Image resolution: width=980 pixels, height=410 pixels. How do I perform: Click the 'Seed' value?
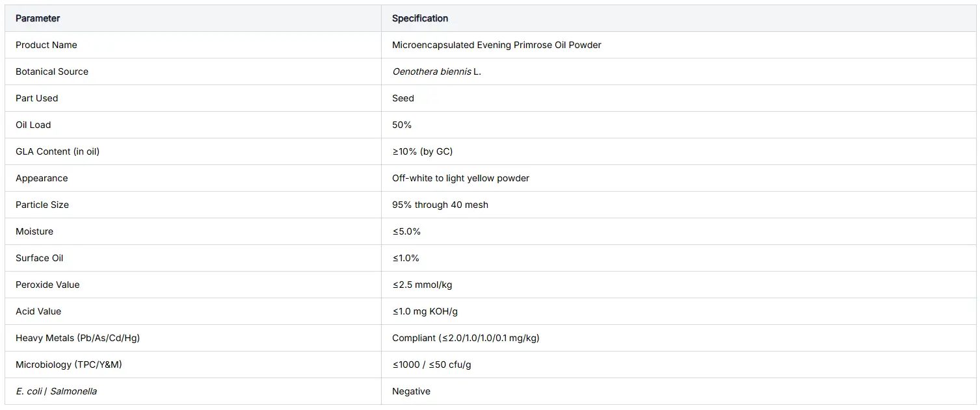pyautogui.click(x=403, y=98)
